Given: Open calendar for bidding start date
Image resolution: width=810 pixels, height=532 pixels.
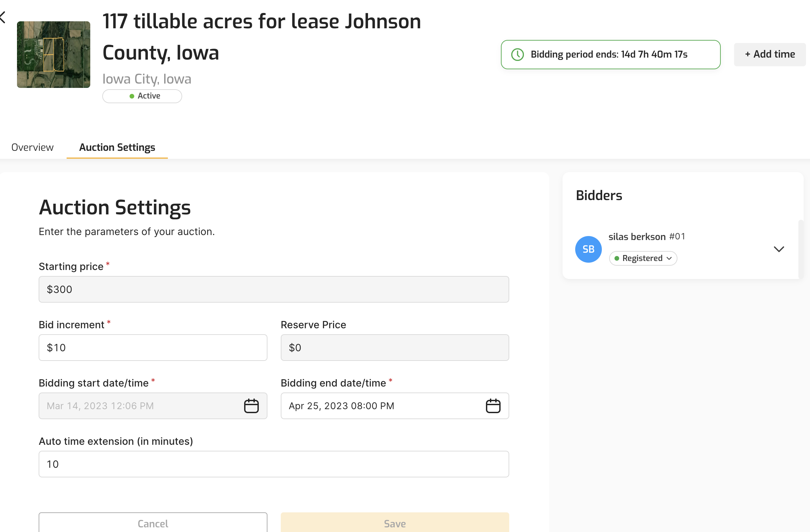Looking at the screenshot, I should 251,406.
